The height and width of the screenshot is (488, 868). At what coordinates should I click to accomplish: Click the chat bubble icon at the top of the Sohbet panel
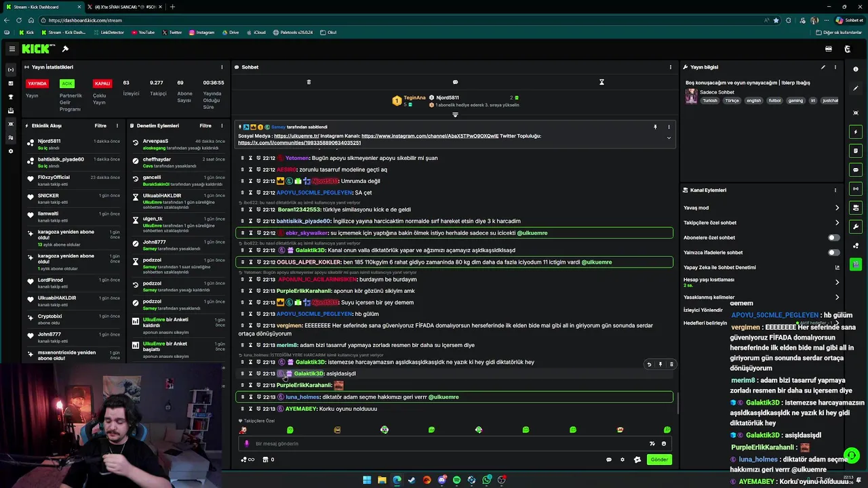click(x=455, y=82)
